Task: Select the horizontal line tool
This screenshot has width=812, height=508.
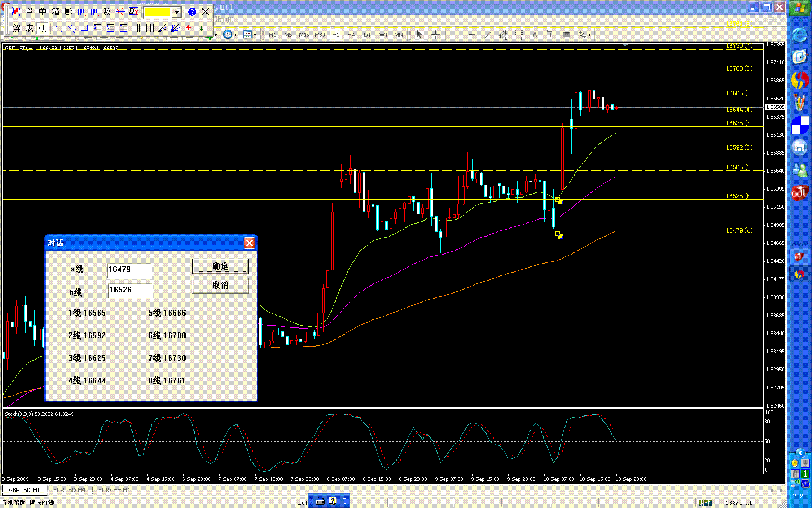Action: [472, 34]
